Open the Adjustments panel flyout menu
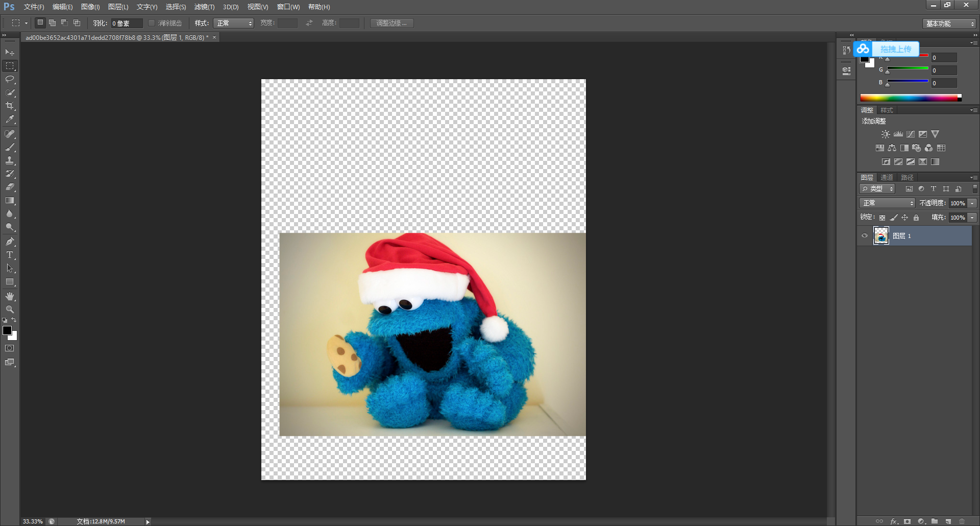Screen dimensions: 980x526 coord(974,110)
